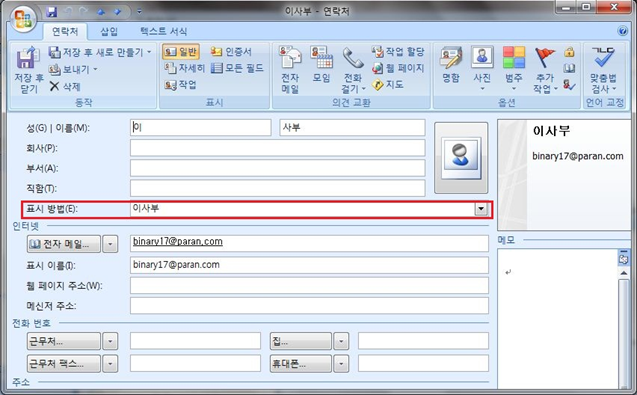The width and height of the screenshot is (637, 395).
Task: Click Undo in quick access toolbar
Action: pos(68,12)
